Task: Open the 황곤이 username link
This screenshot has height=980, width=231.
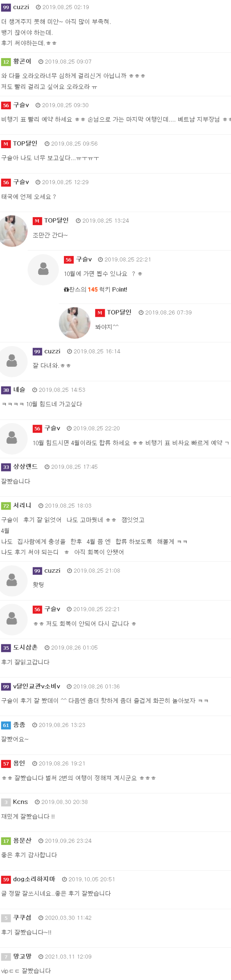Action: click(22, 61)
